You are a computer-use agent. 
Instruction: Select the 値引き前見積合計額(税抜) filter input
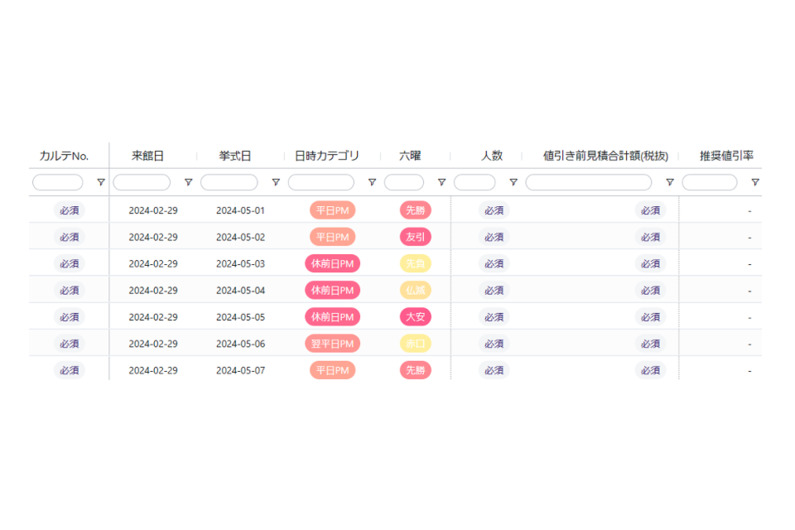588,183
